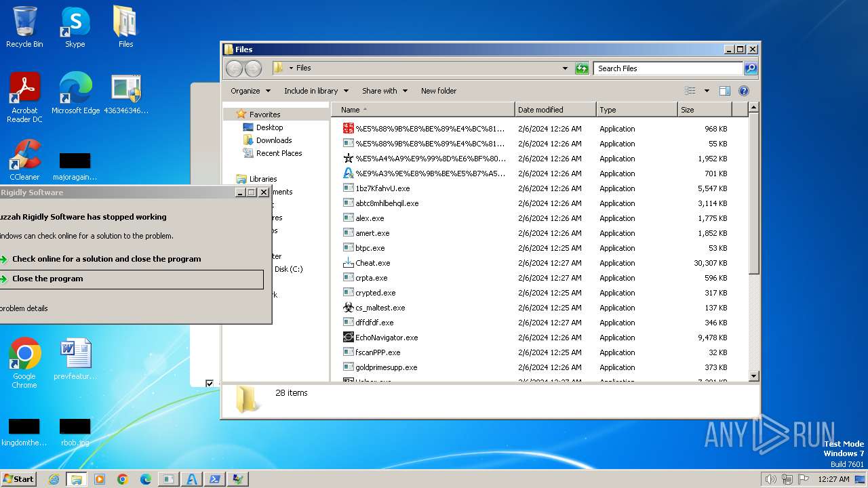
Task: Select Desktop in Favorites
Action: (269, 127)
